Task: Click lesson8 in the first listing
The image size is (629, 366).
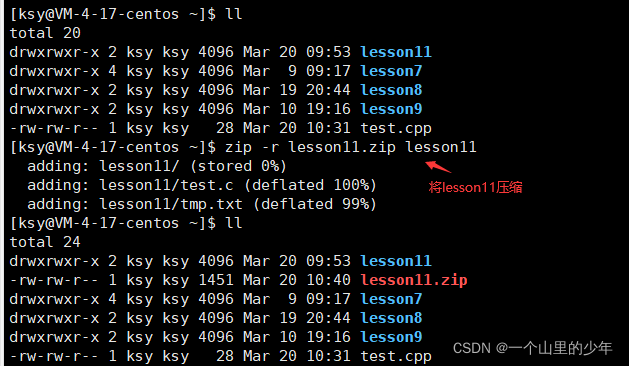Action: [x=391, y=90]
